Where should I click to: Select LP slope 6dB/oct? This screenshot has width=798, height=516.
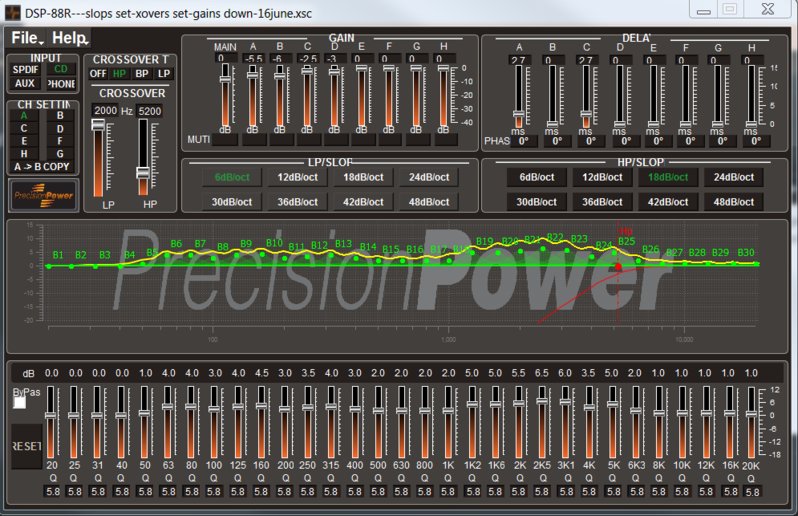232,177
